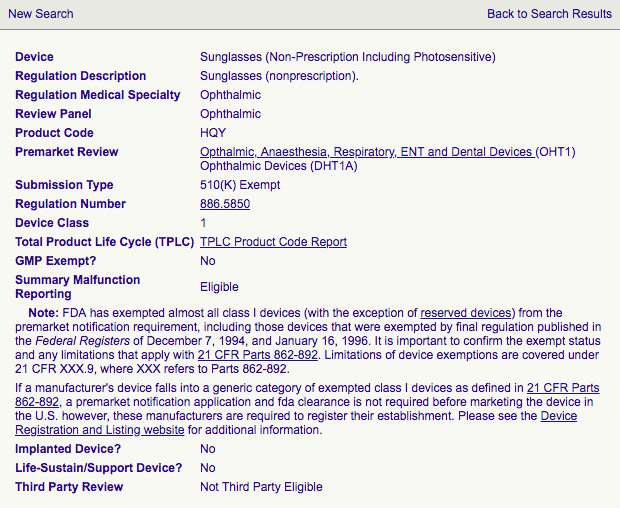Screen dimensions: 620x508
Task: Click the Device name Sunglasses text
Action: [x=348, y=57]
